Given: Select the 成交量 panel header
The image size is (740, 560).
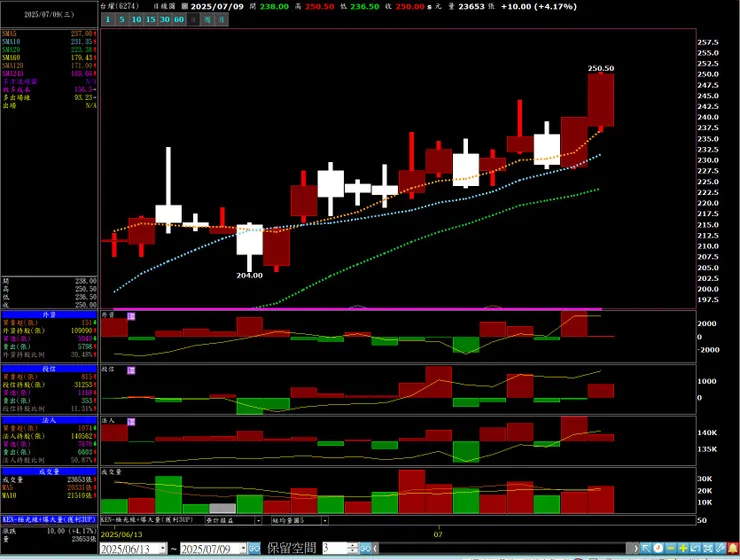Looking at the screenshot, I should click(x=49, y=471).
